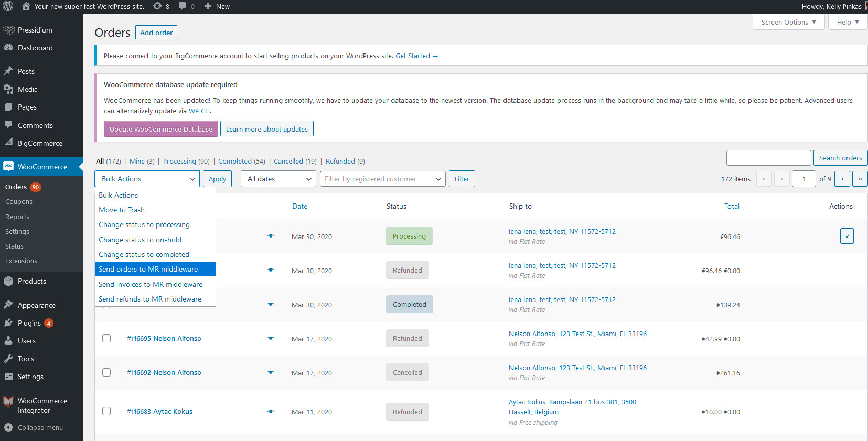Click the Settings sliders icon in sidebar
868x441 pixels.
tap(8, 377)
